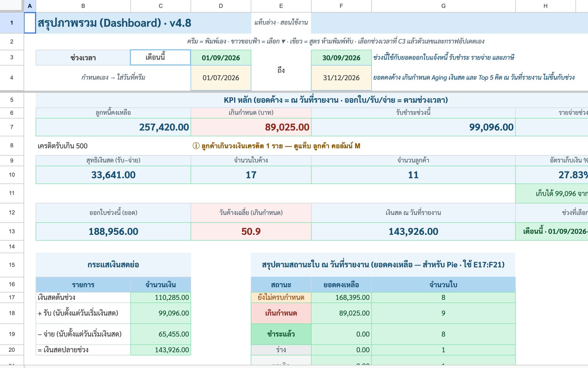
Task: Click custom end date field 31/12/2026
Action: coord(341,78)
